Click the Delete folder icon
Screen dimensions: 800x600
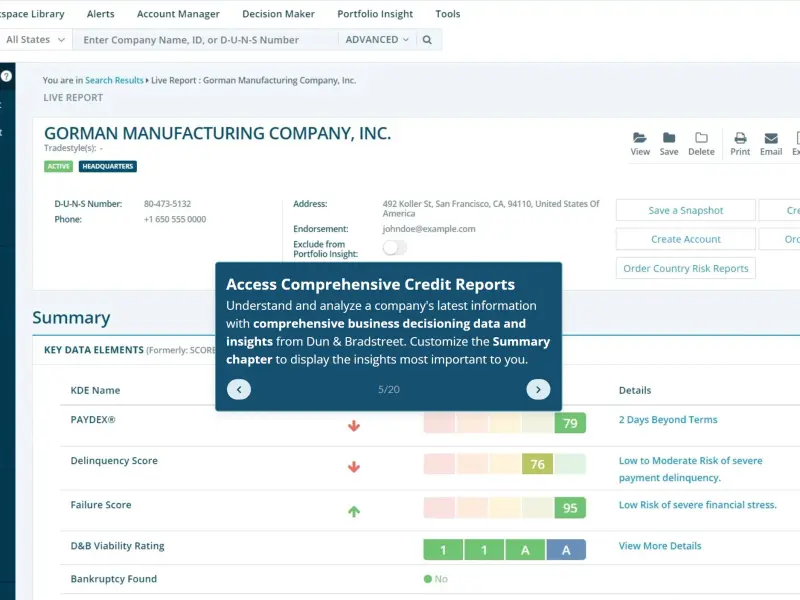(x=701, y=138)
